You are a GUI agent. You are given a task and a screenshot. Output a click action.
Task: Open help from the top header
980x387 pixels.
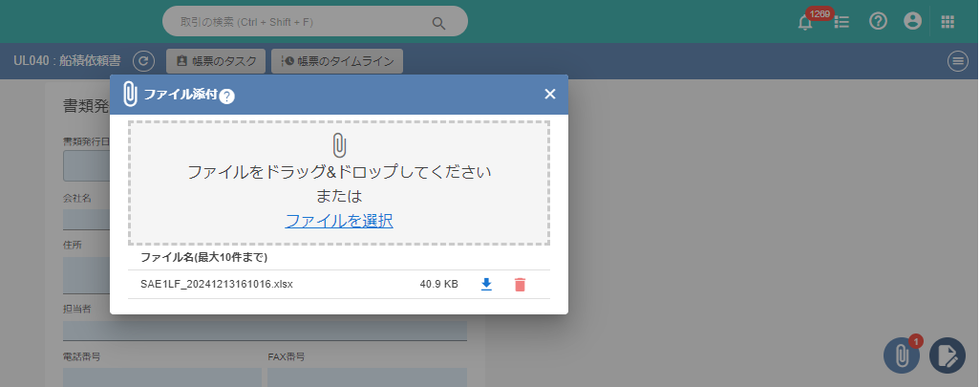(x=878, y=21)
